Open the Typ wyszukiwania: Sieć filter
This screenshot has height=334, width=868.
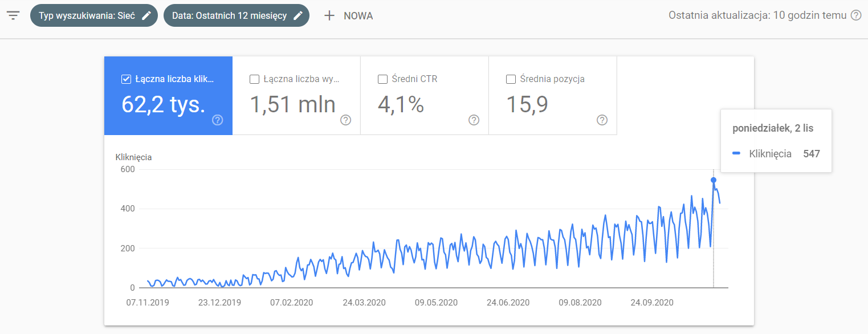click(87, 16)
